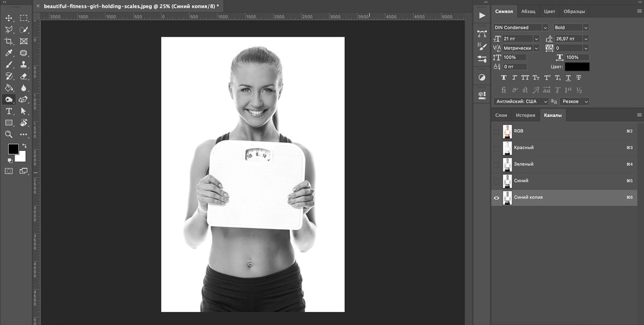This screenshot has width=644, height=325.
Task: Switch to the Слои tab
Action: click(x=501, y=115)
